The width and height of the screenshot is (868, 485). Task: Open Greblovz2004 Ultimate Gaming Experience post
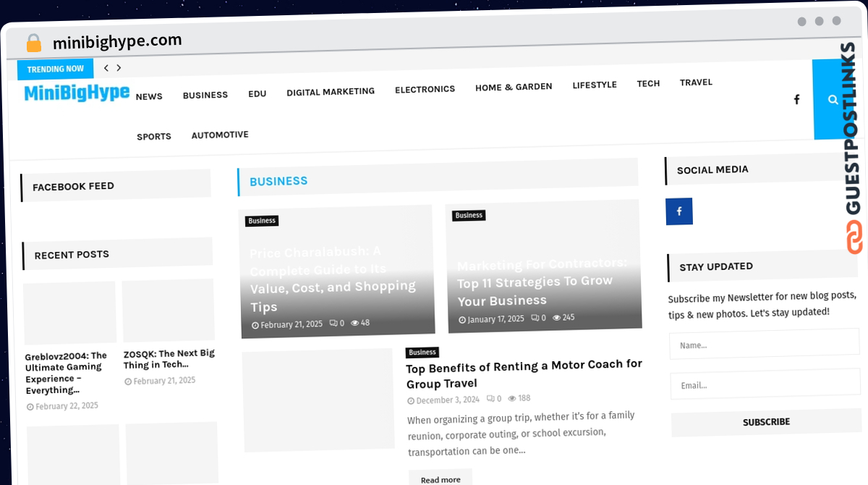point(67,373)
